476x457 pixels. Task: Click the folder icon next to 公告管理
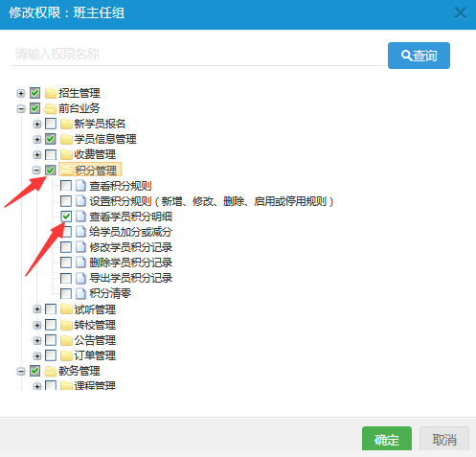click(66, 340)
